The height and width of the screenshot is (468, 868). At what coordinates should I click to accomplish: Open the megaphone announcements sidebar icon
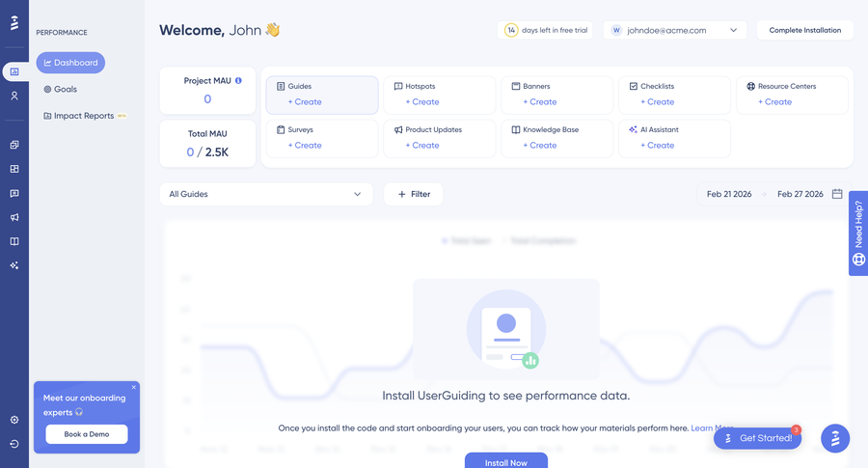[14, 217]
